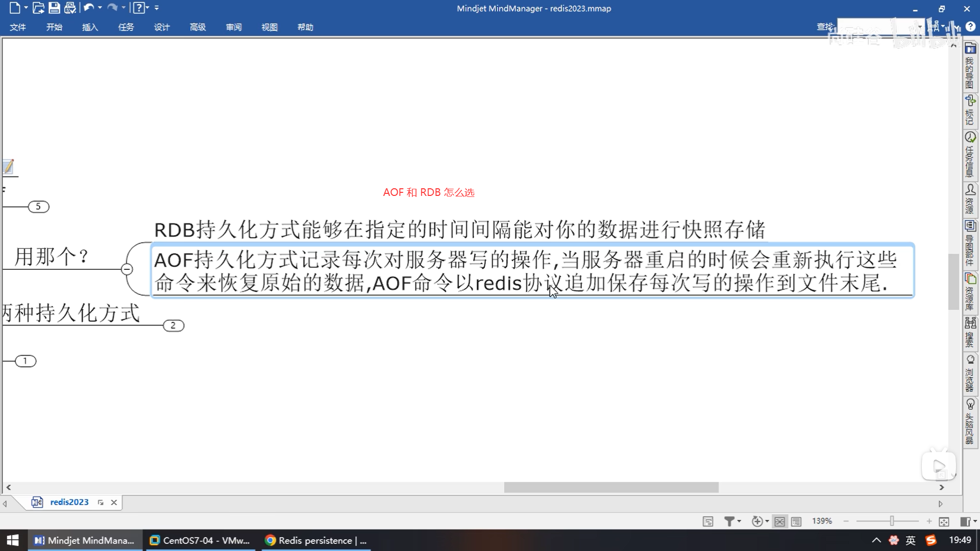Open the 视图 ribbon tab
The image size is (980, 551).
point(269,27)
